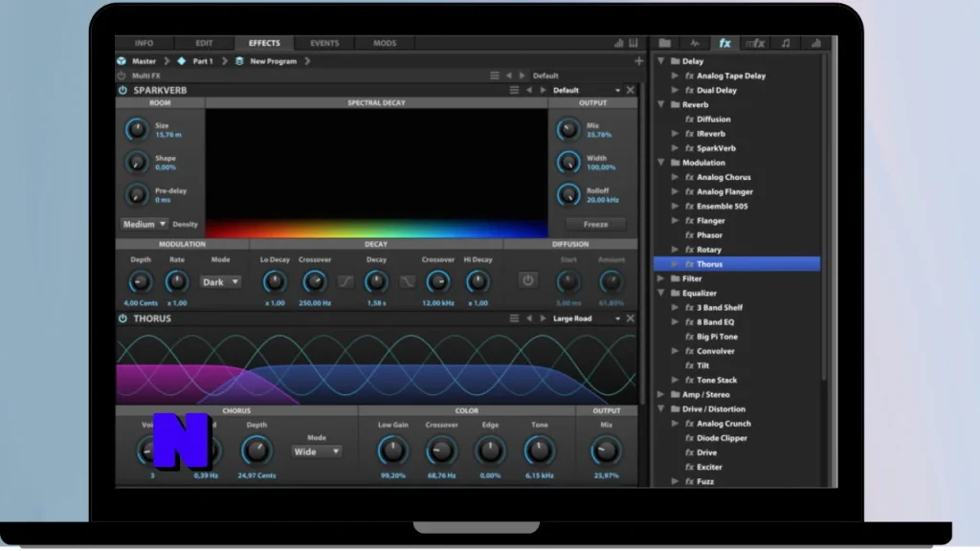Click the keyboard icon beside MODS tab

pyautogui.click(x=634, y=43)
